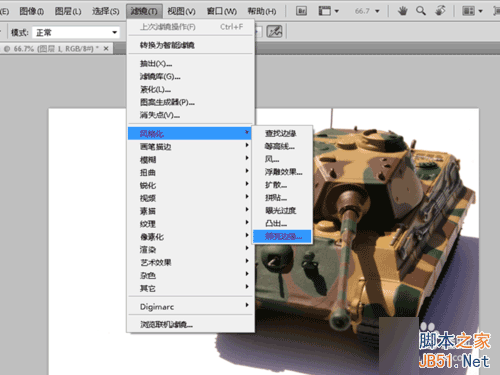This screenshot has width=500, height=375.
Task: Choose 风... wind filter
Action: (282, 159)
